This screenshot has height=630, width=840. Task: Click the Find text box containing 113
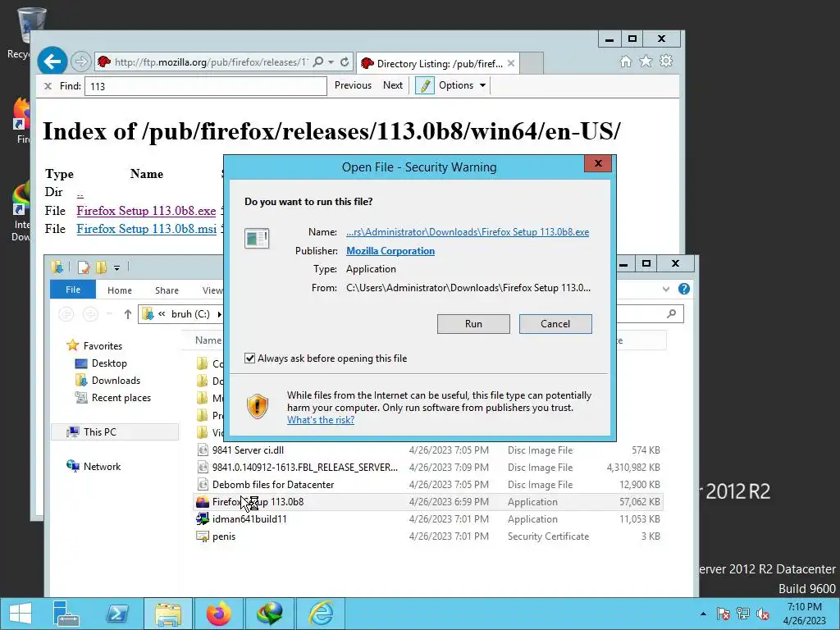[x=206, y=86]
